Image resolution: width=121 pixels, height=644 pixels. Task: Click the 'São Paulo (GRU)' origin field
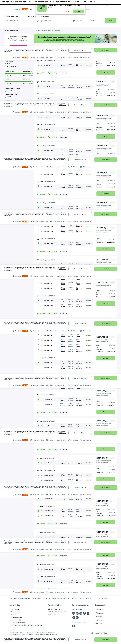click(x=21, y=21)
